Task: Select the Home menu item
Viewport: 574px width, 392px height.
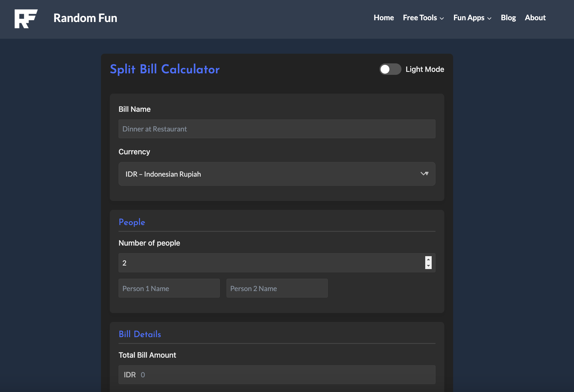Action: click(384, 18)
